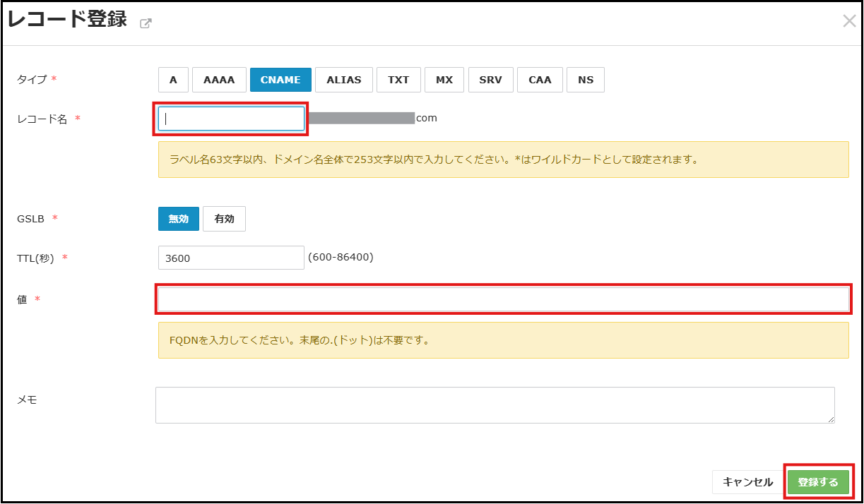Image resolution: width=864 pixels, height=504 pixels.
Task: Select the MX record type
Action: pos(444,80)
